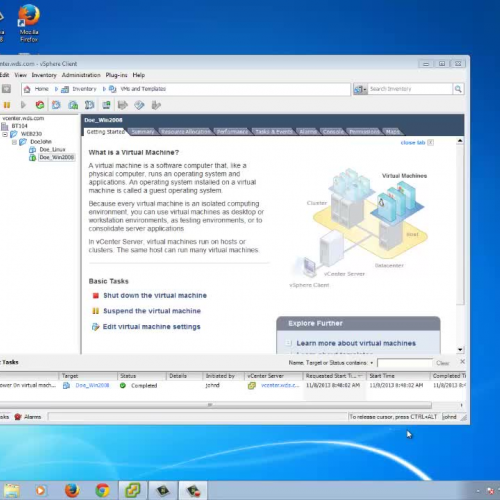The height and width of the screenshot is (500, 500).
Task: Open the search type dropdown
Action: coord(360,89)
